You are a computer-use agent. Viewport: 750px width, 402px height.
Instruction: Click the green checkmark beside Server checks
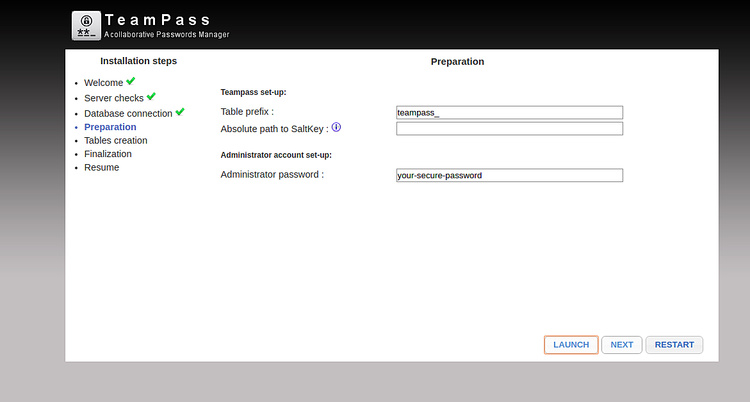click(x=151, y=97)
